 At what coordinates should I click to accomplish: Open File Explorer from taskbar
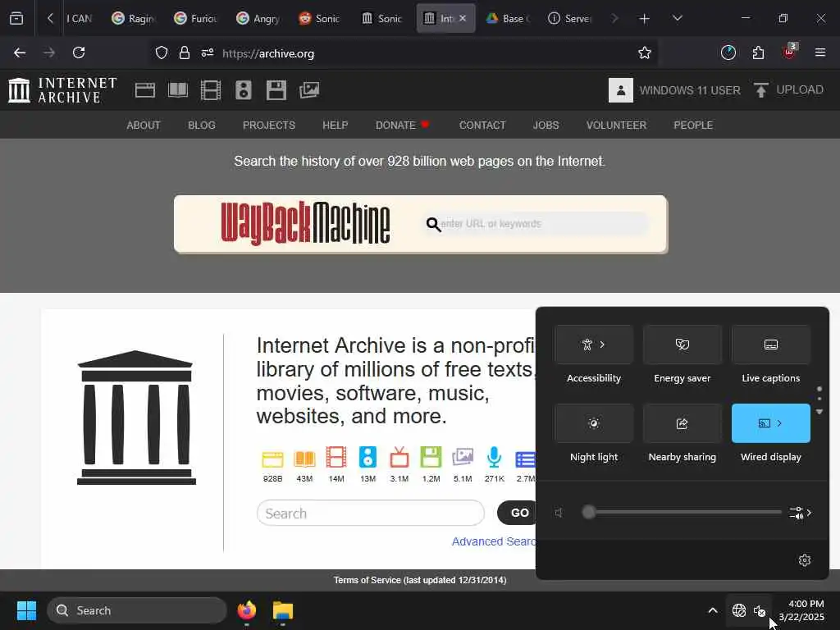(283, 610)
